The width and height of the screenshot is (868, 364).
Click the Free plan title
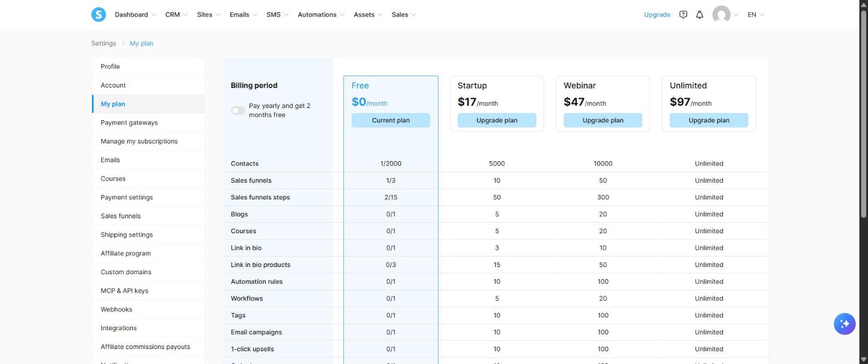[x=360, y=85]
